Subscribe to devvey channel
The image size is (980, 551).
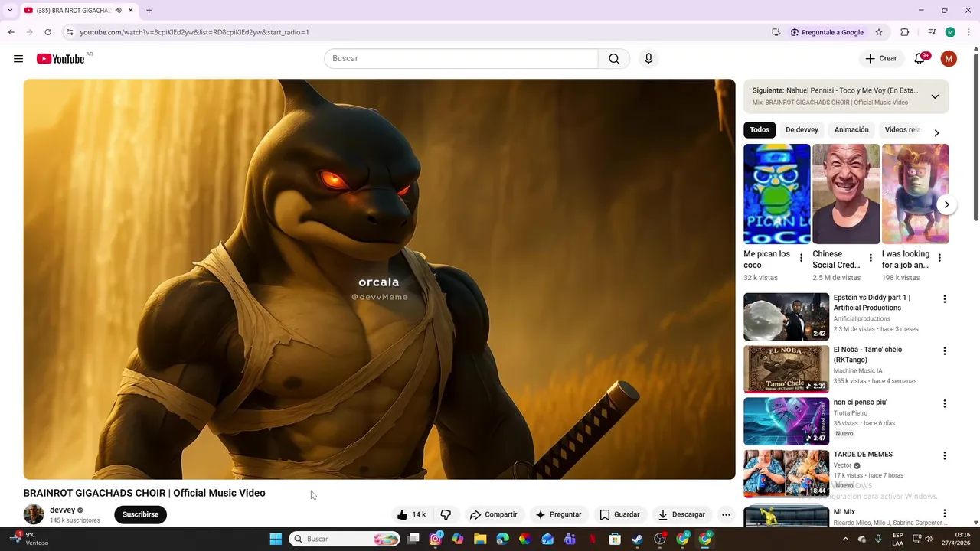[x=140, y=515]
